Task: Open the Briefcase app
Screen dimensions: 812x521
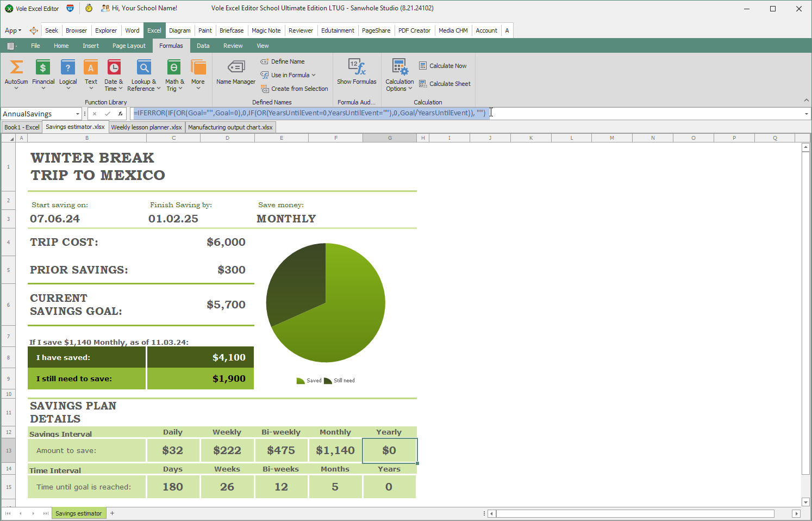Action: click(232, 30)
